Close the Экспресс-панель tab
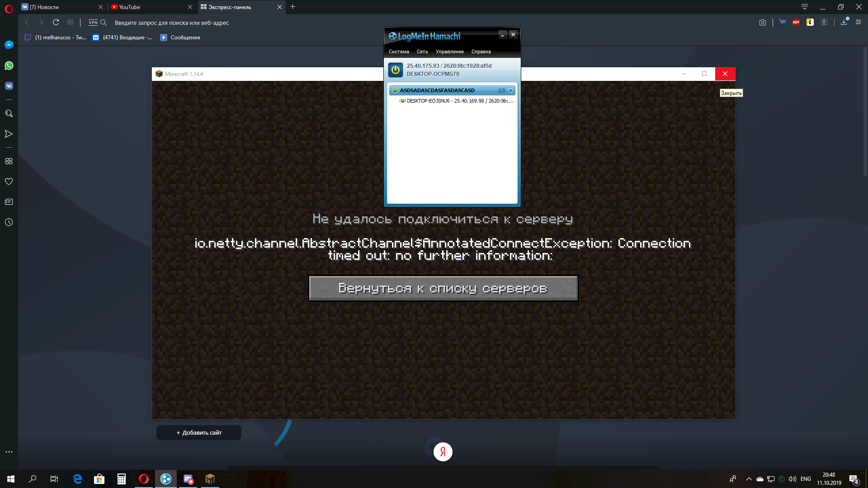The image size is (868, 488). [x=279, y=7]
